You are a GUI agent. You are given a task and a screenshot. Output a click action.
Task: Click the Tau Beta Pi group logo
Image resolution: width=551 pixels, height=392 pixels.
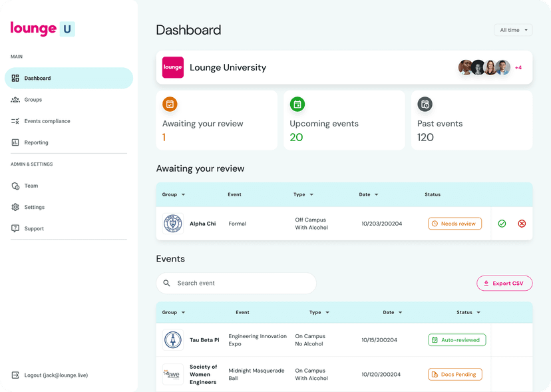(173, 340)
